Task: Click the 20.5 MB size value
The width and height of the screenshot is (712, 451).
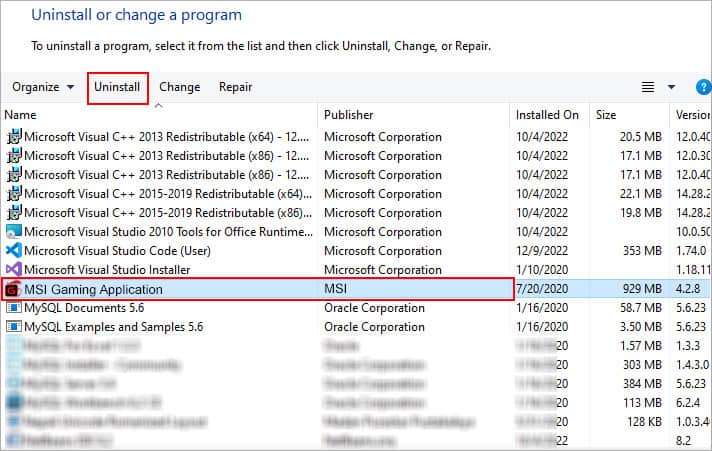Action: 641,137
